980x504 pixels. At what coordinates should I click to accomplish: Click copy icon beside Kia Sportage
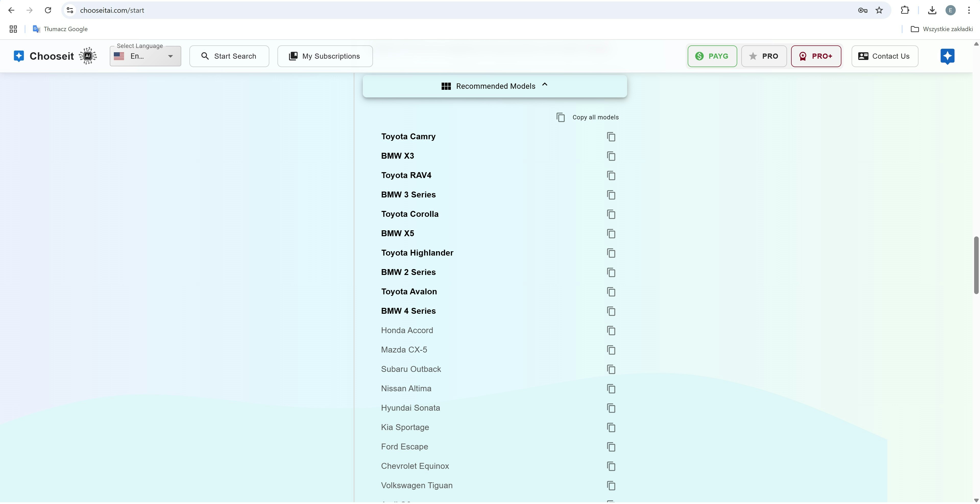(x=611, y=427)
